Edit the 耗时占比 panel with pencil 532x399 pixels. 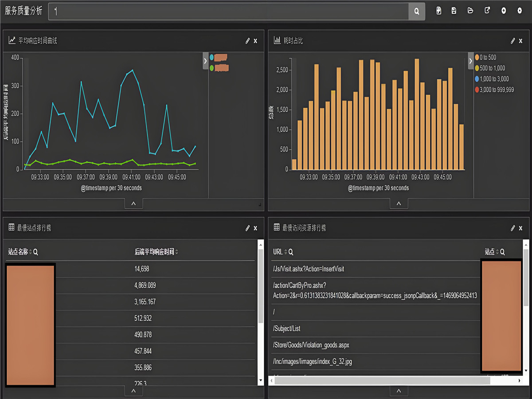(x=513, y=41)
